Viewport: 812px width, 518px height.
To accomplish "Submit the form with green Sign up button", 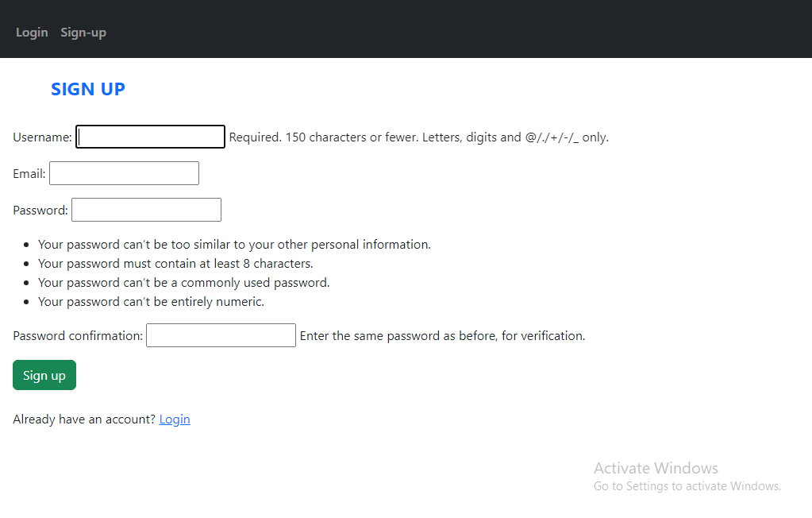I will click(x=44, y=375).
